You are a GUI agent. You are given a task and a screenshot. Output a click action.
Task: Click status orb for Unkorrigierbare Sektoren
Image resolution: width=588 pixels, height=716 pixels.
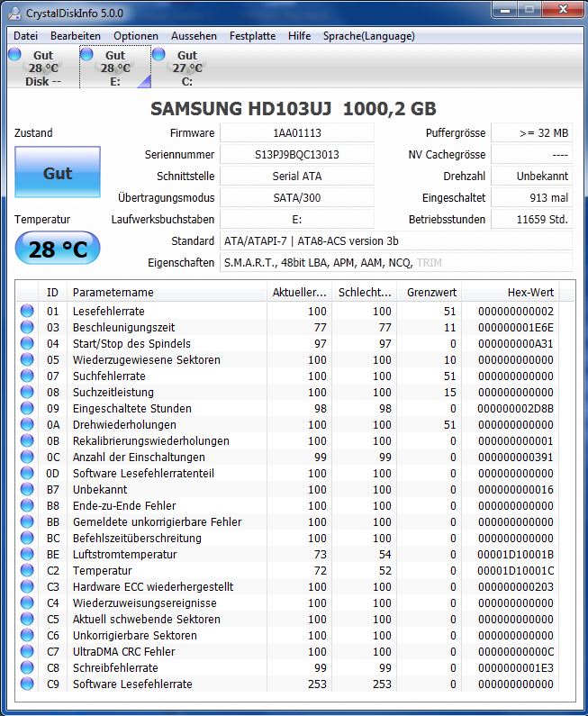pos(27,635)
